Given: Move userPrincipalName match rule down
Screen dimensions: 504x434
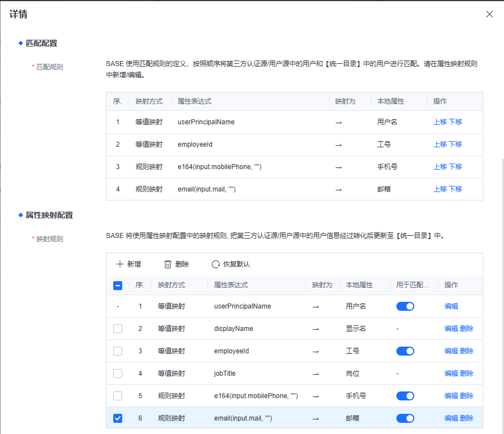Looking at the screenshot, I should 455,122.
